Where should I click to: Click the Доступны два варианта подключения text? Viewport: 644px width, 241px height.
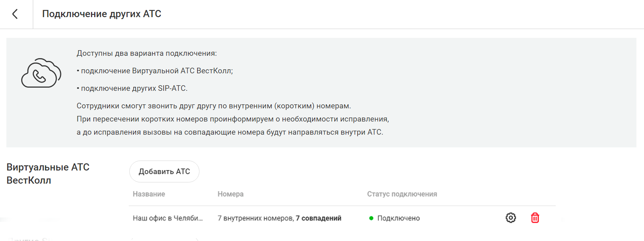click(x=147, y=53)
